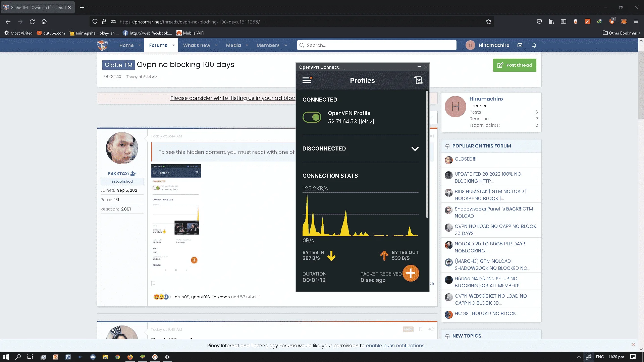Open the "CLOSED!!!" popular thread

[466, 159]
